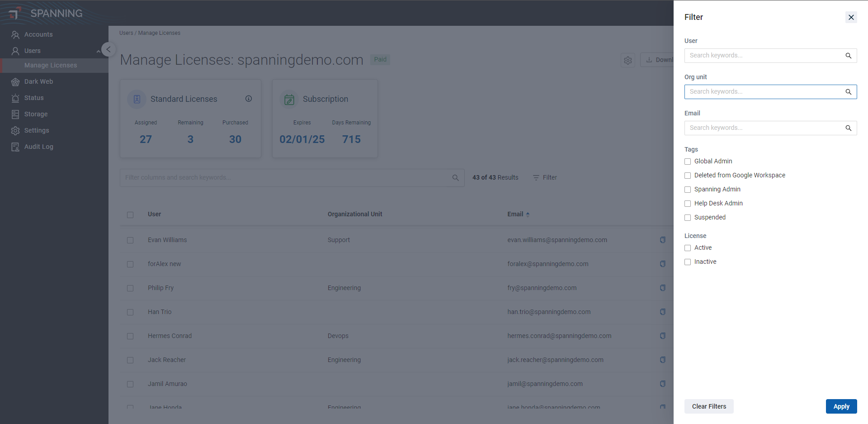Click the main table search magnifier icon

point(456,178)
